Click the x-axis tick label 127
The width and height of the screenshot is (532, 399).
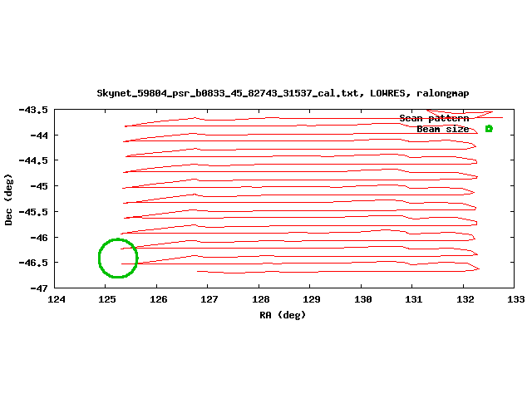[209, 299]
